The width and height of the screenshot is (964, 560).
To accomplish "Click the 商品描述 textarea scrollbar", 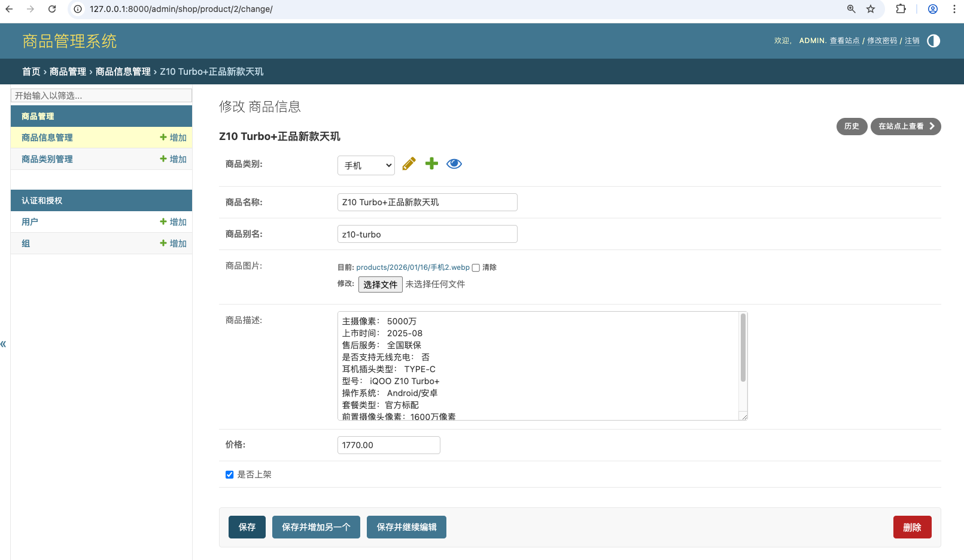I will (x=743, y=348).
